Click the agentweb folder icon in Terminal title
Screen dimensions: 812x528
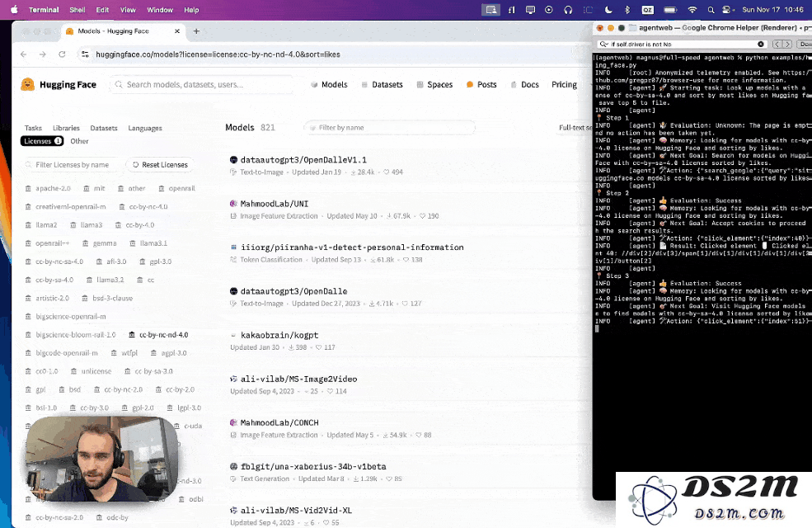[x=632, y=27]
